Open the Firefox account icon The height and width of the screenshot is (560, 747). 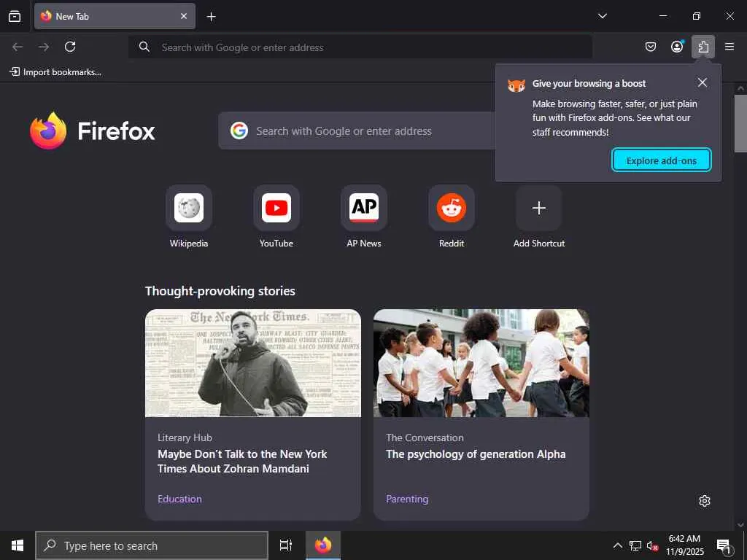[677, 47]
